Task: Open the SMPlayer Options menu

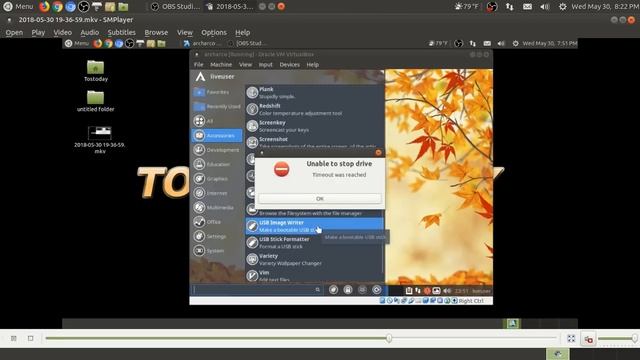Action: (x=213, y=32)
